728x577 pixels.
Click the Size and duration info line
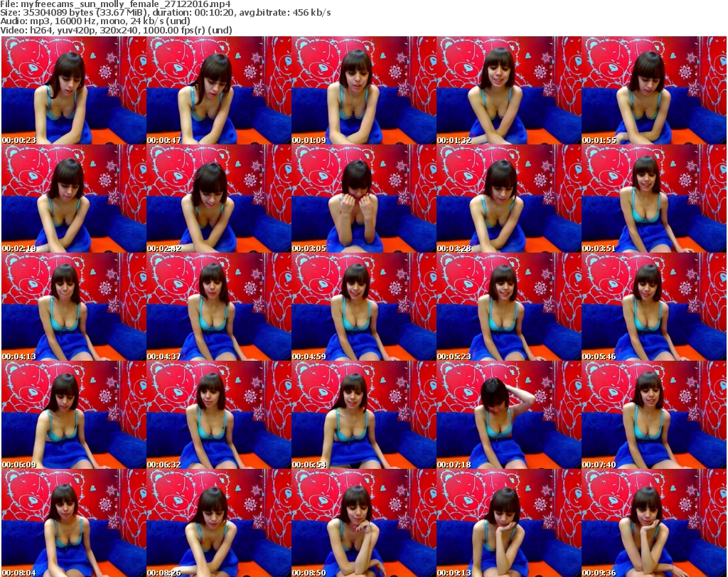(x=166, y=13)
